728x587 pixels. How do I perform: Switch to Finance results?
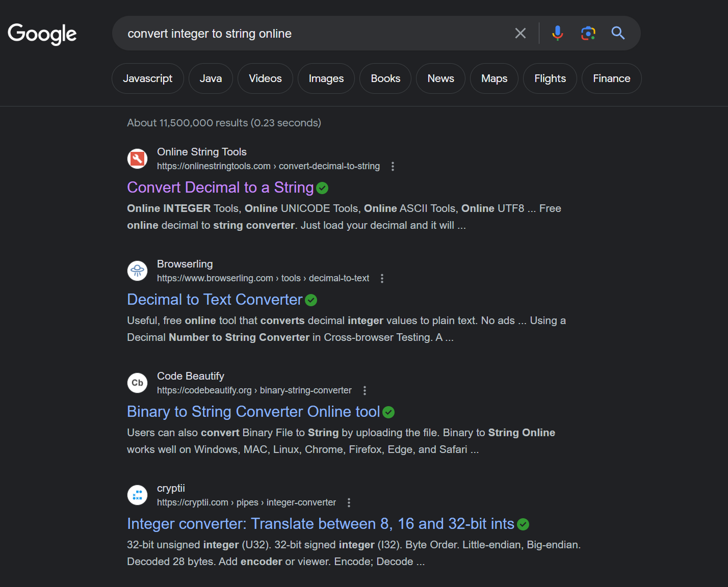[612, 78]
